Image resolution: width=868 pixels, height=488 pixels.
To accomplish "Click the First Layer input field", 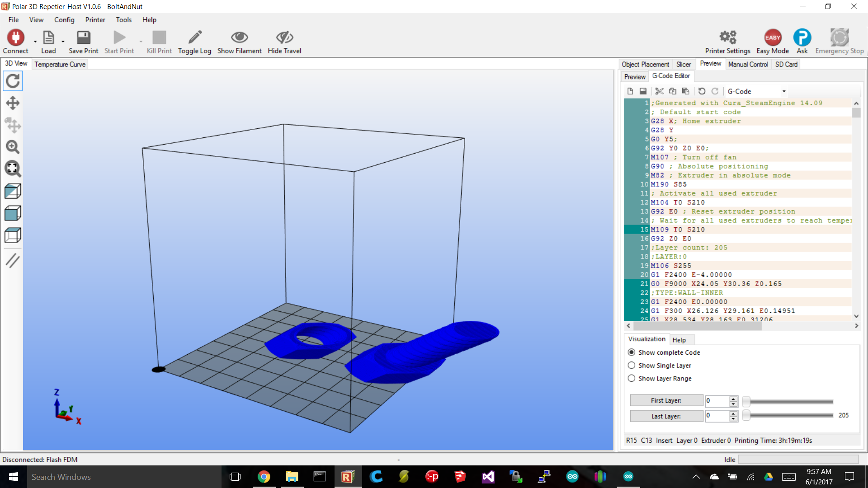I will [716, 400].
